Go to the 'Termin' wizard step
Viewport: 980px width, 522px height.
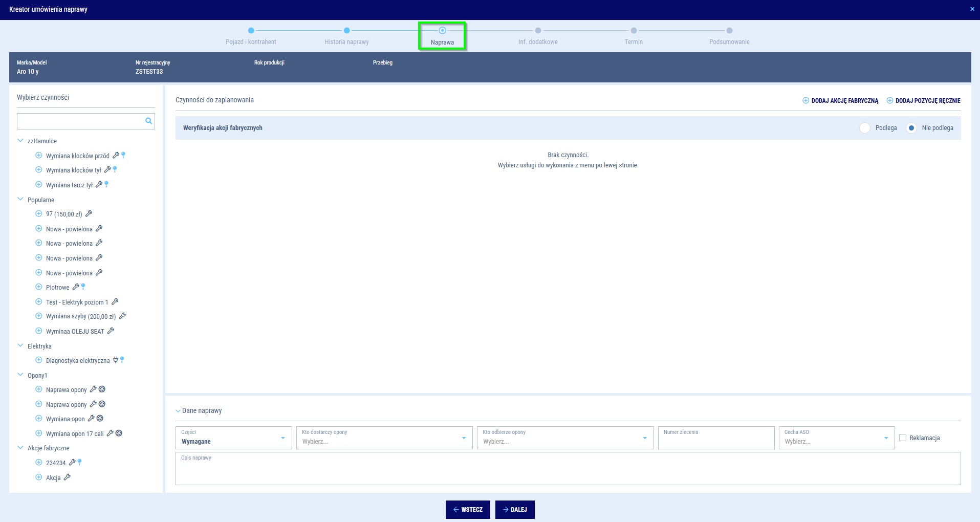click(634, 31)
